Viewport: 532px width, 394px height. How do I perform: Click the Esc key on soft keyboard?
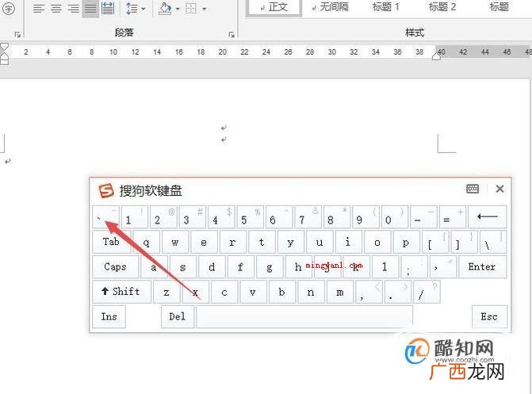(489, 316)
